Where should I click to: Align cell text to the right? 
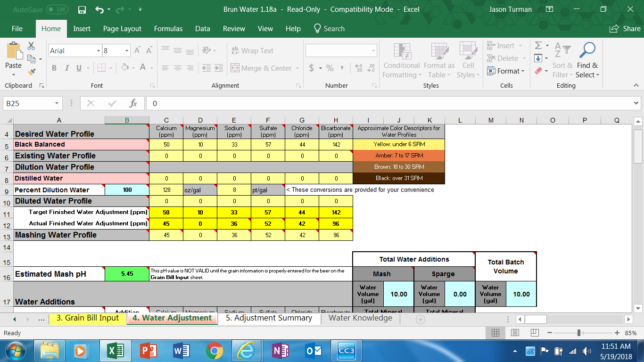(x=190, y=68)
